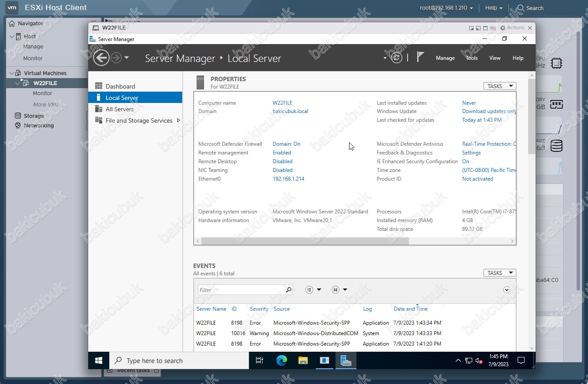Open the Properties TASKS dropdown
This screenshot has height=384, width=588.
coord(500,86)
